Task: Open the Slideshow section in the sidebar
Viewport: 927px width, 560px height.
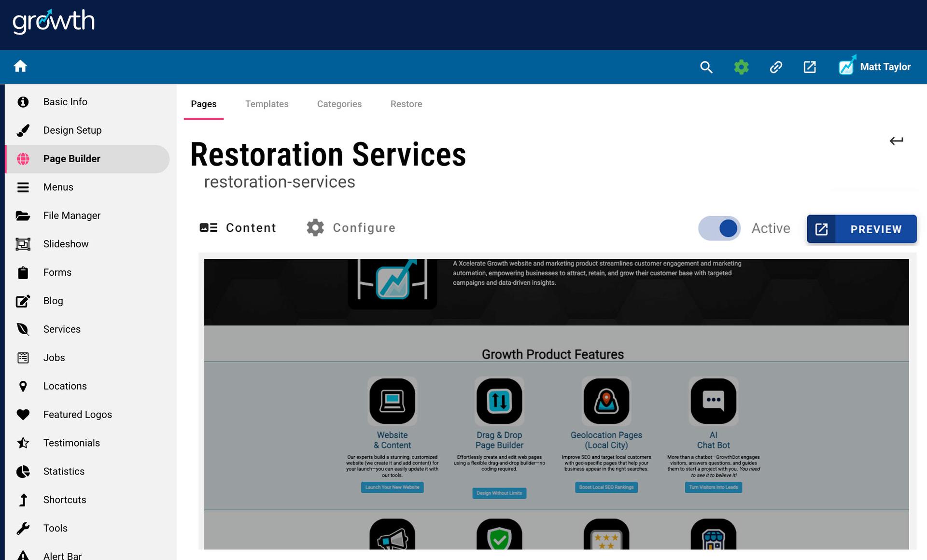Action: pyautogui.click(x=66, y=244)
